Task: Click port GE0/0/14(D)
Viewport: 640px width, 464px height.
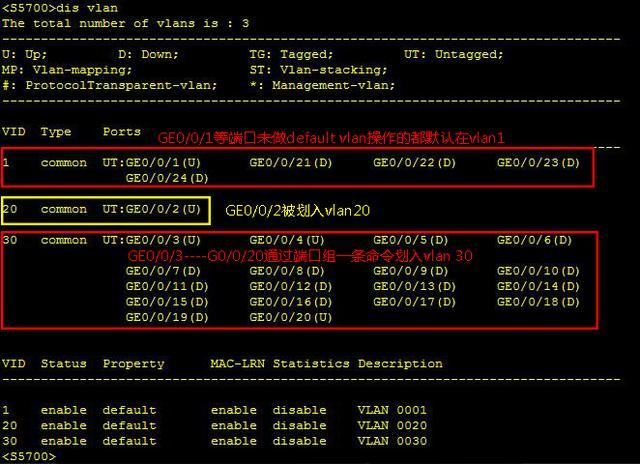Action: [x=538, y=286]
